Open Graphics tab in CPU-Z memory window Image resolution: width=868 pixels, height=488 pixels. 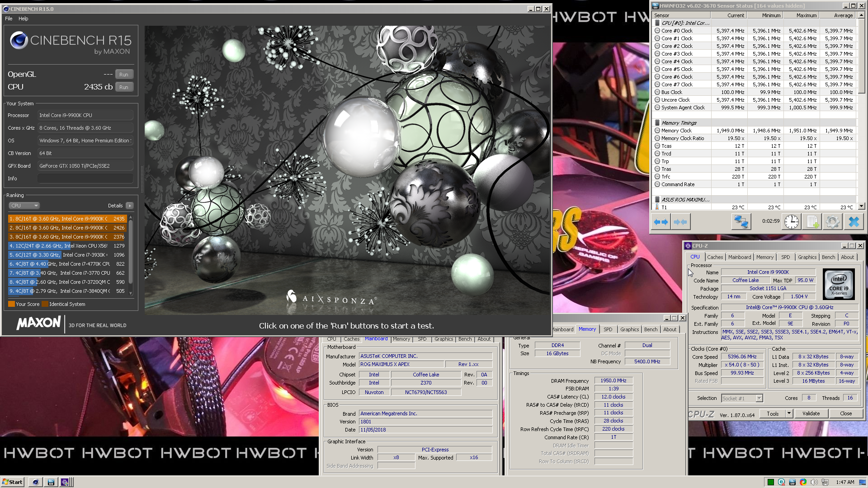[630, 329]
